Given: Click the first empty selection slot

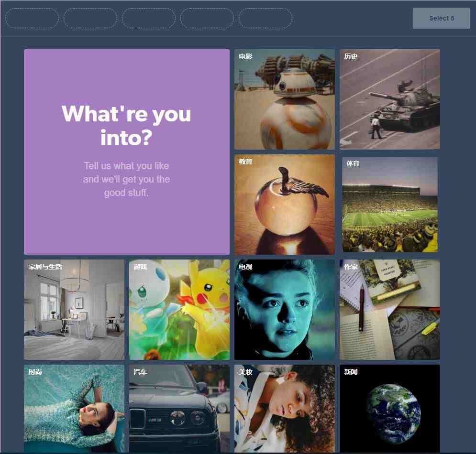Looking at the screenshot, I should point(32,18).
